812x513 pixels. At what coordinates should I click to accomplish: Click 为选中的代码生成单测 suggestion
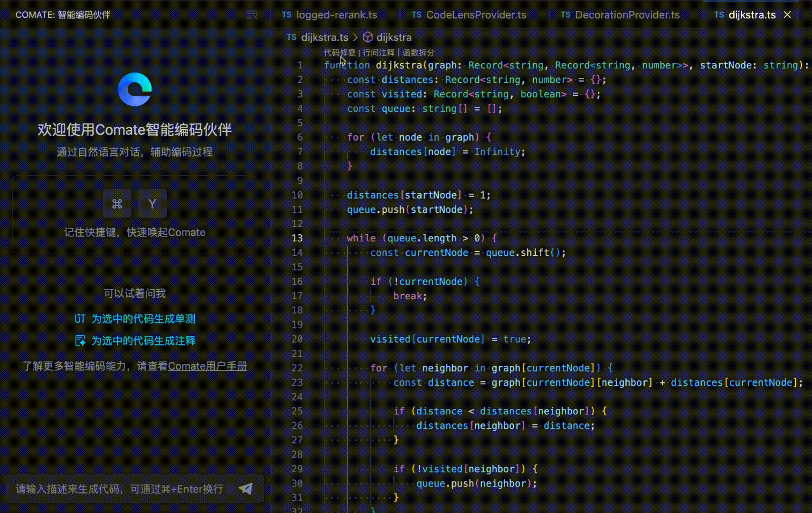(143, 319)
